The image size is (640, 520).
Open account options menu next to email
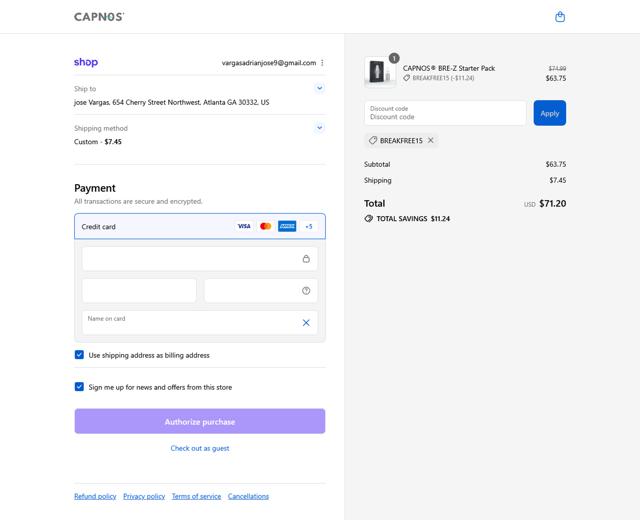[x=322, y=63]
